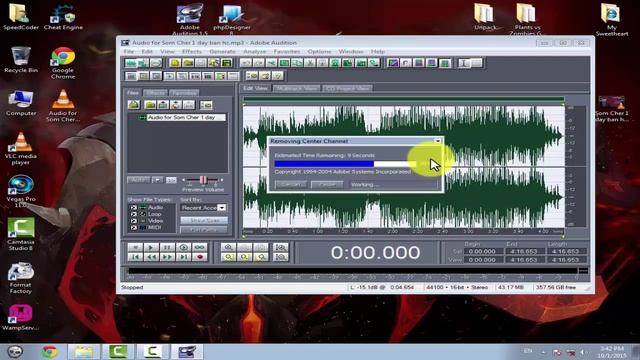
Task: Select the Recycle Bin desktop icon
Action: point(21,60)
